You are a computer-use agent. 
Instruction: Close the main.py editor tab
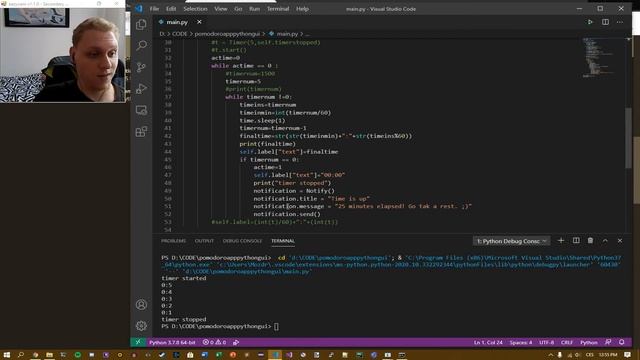199,22
